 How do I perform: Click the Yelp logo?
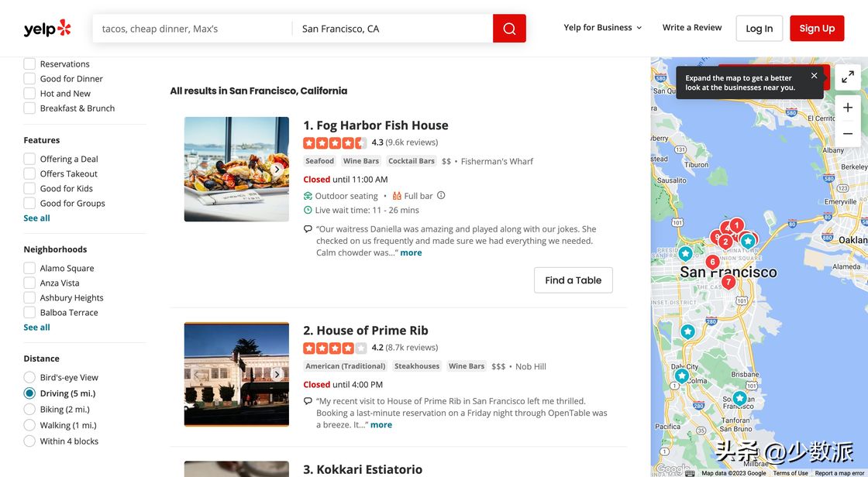coord(47,29)
